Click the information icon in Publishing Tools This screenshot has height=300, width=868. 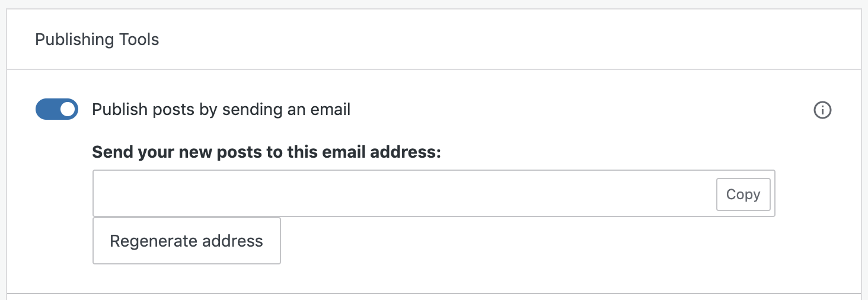(x=822, y=110)
